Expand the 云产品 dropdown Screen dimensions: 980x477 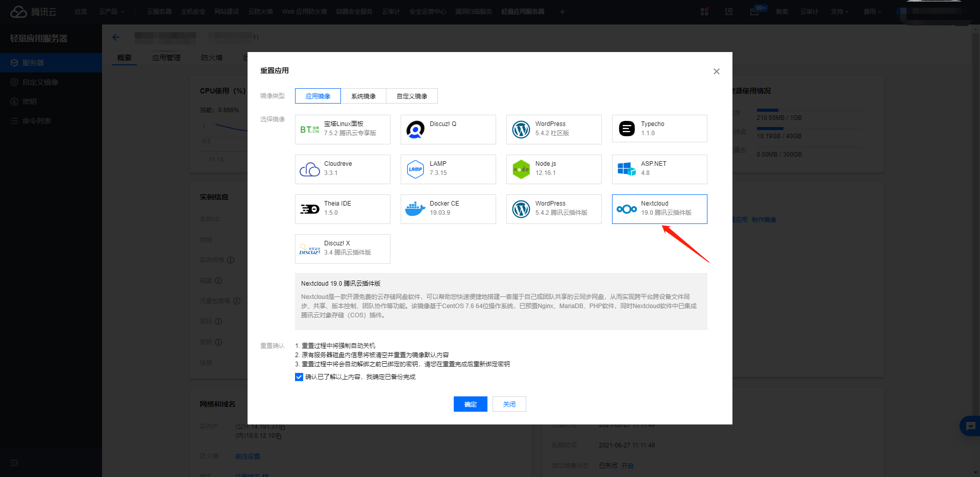pos(112,12)
